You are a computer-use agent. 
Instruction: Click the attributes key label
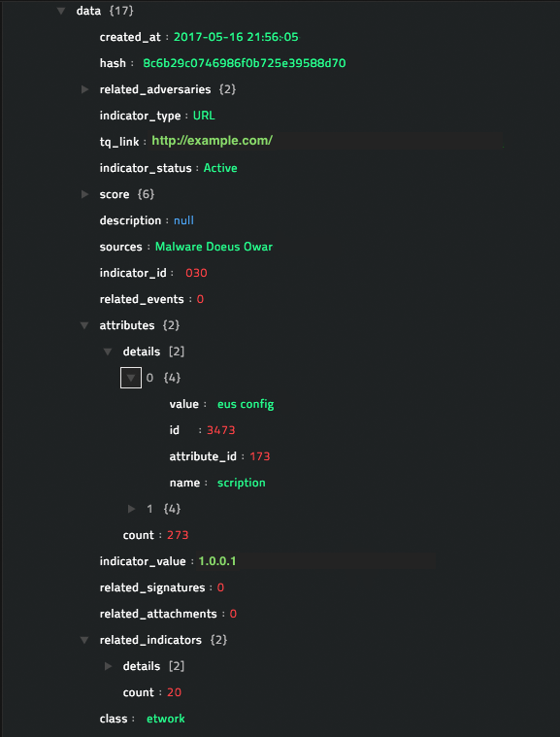pyautogui.click(x=127, y=325)
